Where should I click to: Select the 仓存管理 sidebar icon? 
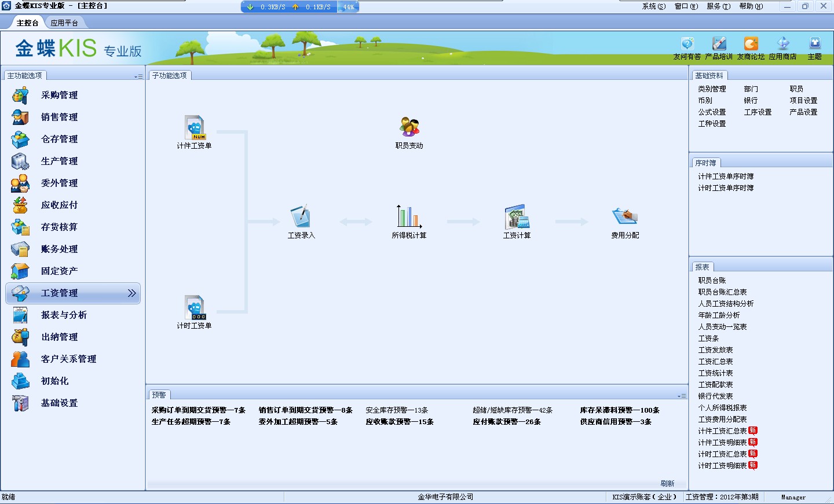click(20, 139)
